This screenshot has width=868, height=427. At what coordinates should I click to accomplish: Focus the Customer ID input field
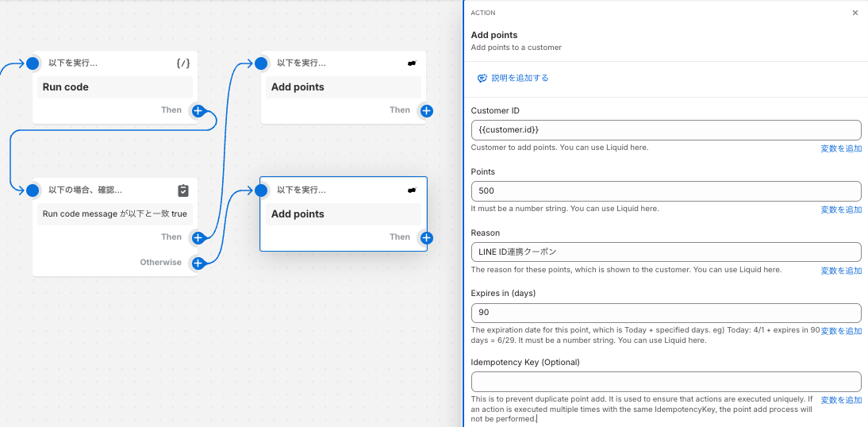pos(666,130)
